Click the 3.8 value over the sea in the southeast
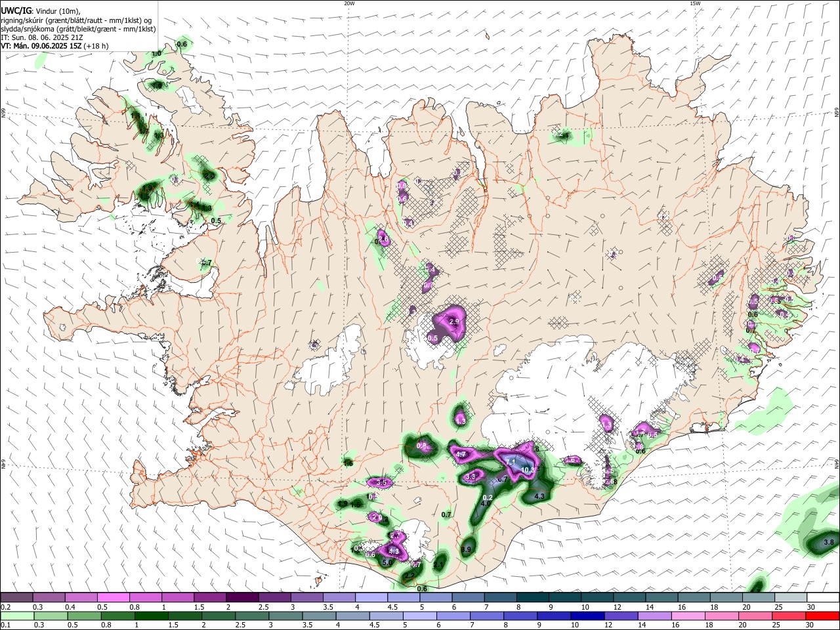Screen dimensions: 840x630 click(829, 542)
